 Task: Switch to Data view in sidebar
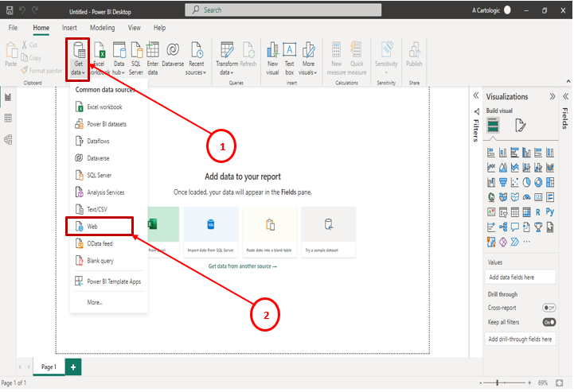pyautogui.click(x=8, y=118)
